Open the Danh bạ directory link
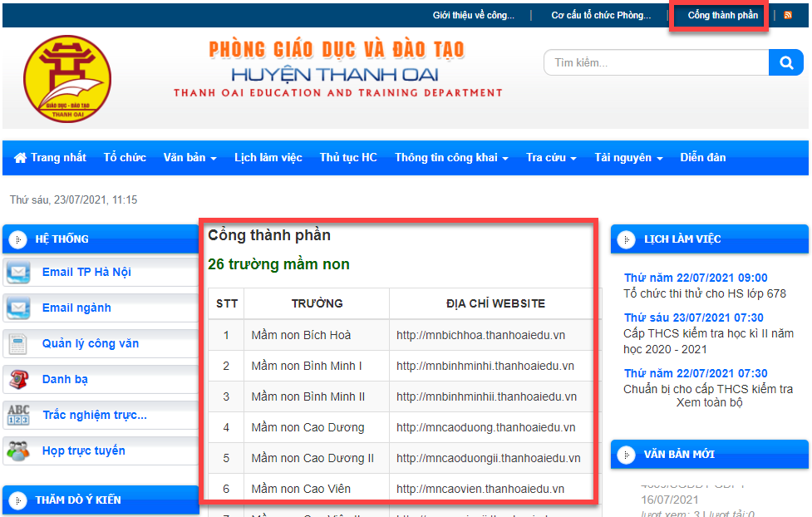The width and height of the screenshot is (812, 517). (65, 379)
